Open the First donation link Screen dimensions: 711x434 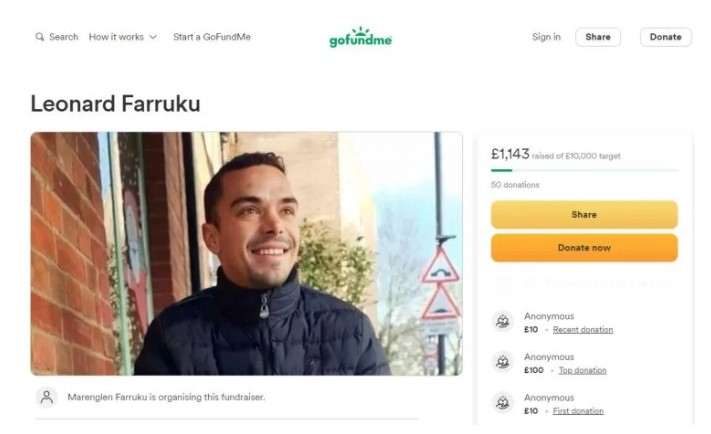tap(578, 411)
